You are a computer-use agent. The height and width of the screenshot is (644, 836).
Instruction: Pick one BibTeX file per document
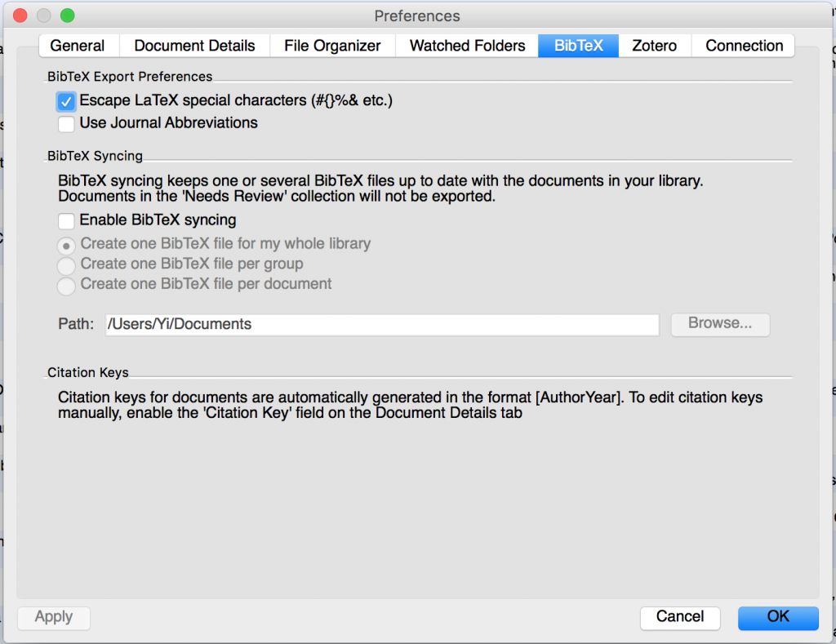click(66, 285)
